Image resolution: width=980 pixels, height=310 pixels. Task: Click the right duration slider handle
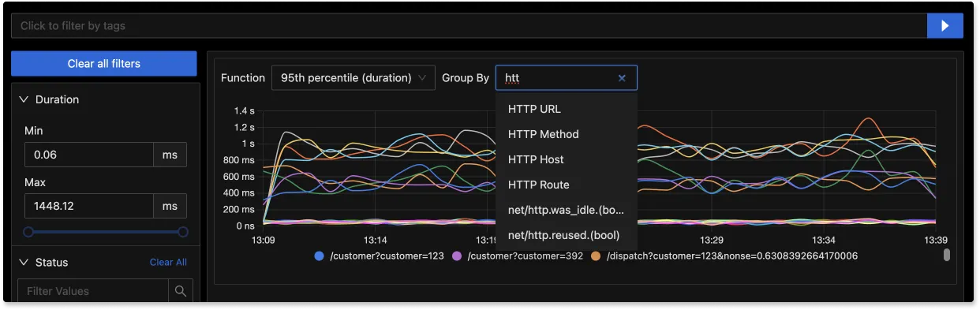(183, 232)
